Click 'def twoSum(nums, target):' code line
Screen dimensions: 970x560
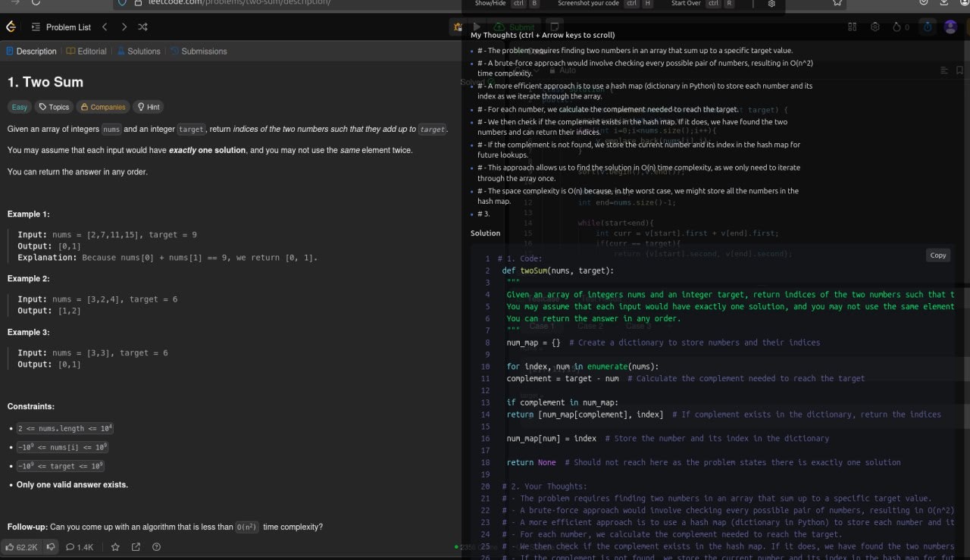[558, 271]
